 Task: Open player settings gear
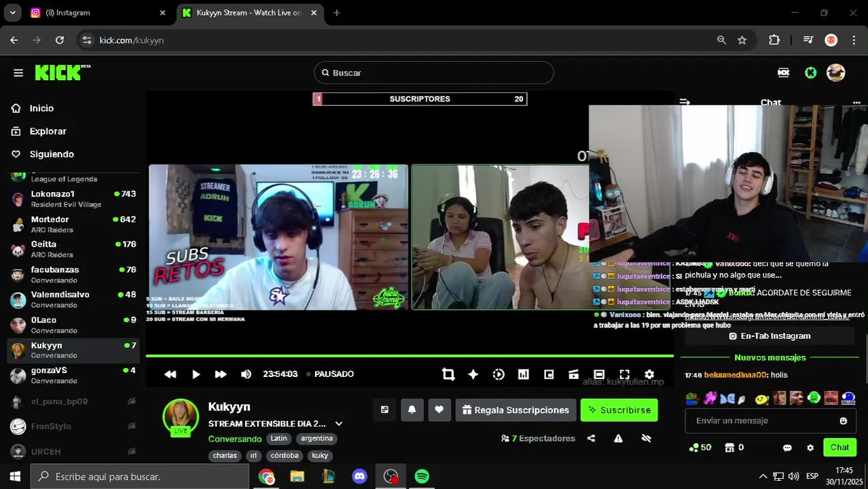[x=649, y=374]
